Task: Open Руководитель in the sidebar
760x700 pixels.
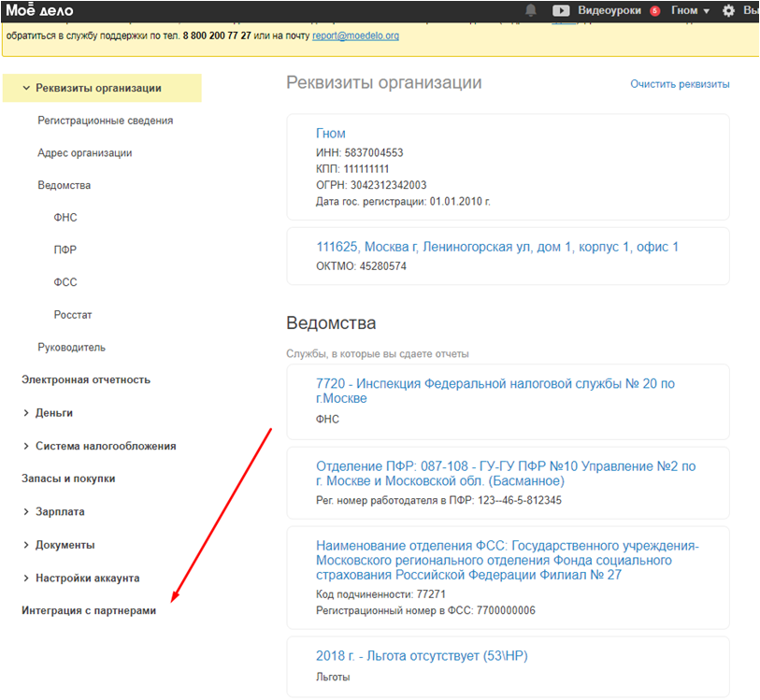Action: tap(71, 348)
